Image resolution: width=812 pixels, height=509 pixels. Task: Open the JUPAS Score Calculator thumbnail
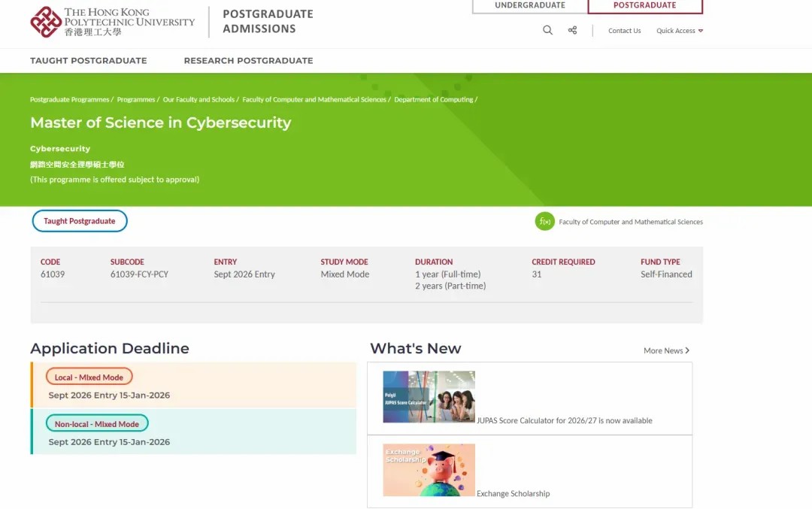429,396
